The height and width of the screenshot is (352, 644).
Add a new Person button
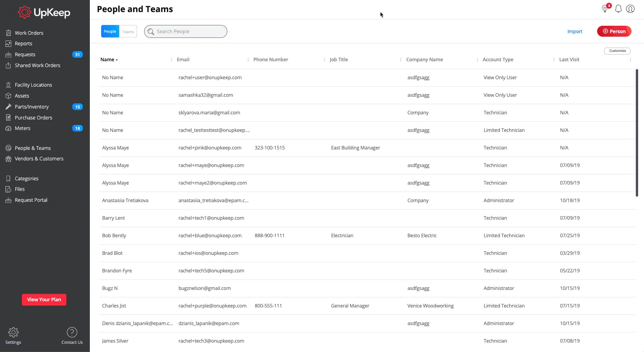tap(614, 31)
